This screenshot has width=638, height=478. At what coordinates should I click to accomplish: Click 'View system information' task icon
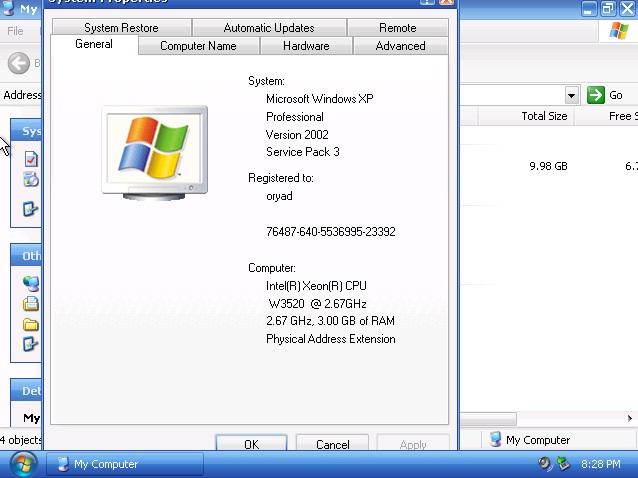pyautogui.click(x=31, y=159)
